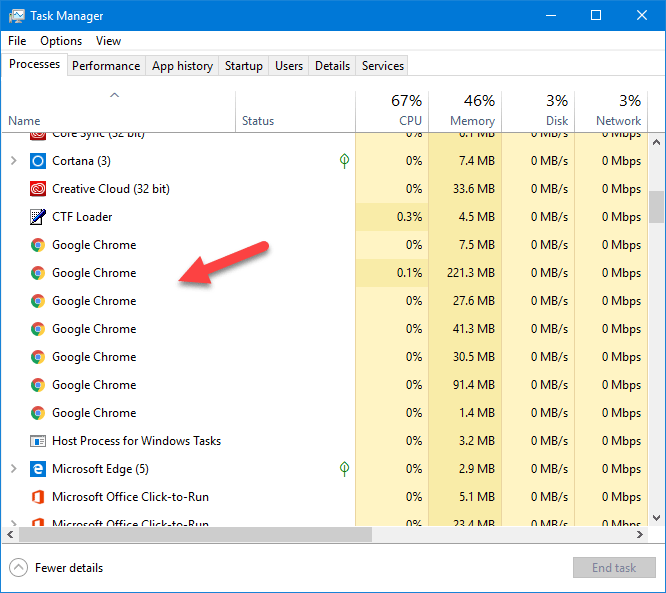This screenshot has height=593, width=666.
Task: Click the 0.3% CPU value
Action: pos(409,217)
